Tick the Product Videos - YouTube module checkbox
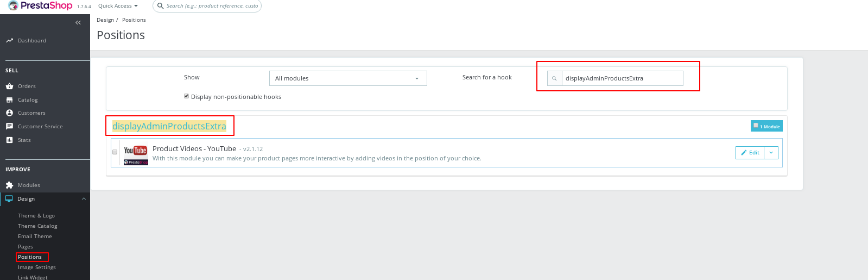Viewport: 868px width, 280px height. coord(115,152)
